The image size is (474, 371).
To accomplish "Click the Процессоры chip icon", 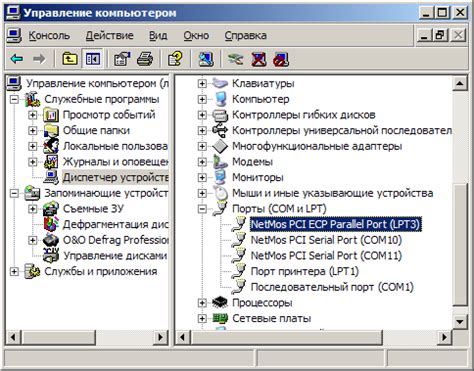I will pyautogui.click(x=220, y=303).
